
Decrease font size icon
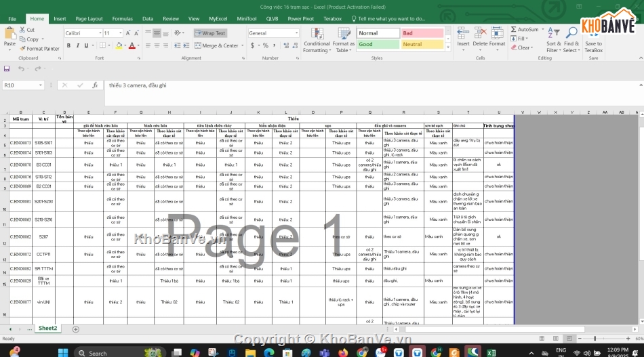[136, 33]
